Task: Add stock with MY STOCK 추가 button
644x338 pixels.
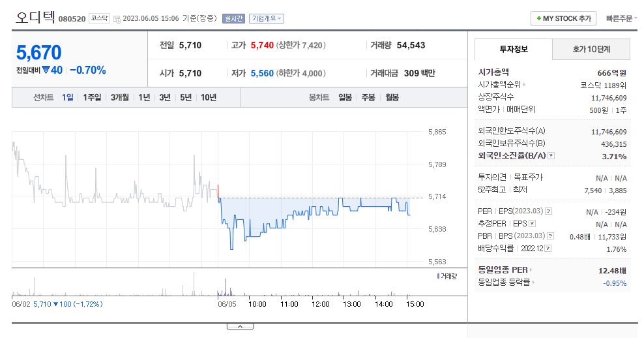Action: 563,18
